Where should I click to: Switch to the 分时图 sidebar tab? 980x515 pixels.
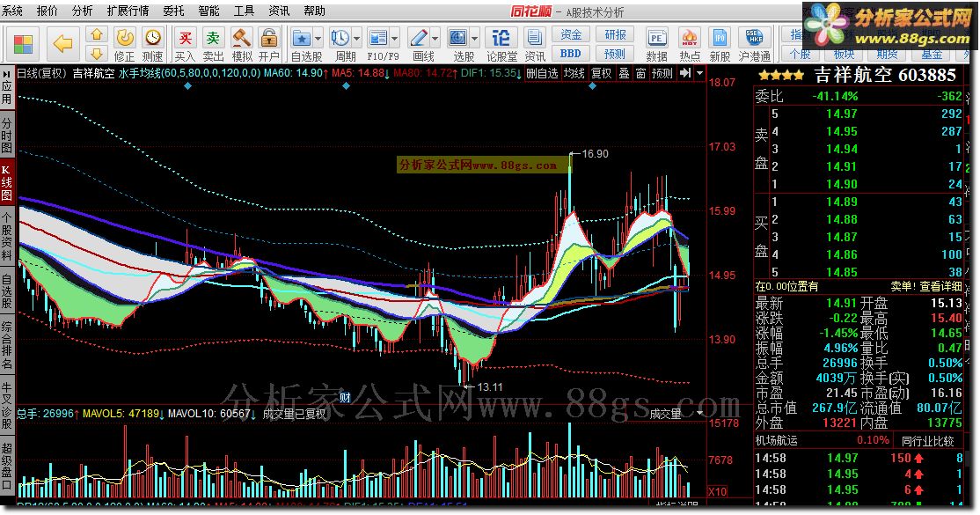tap(7, 135)
